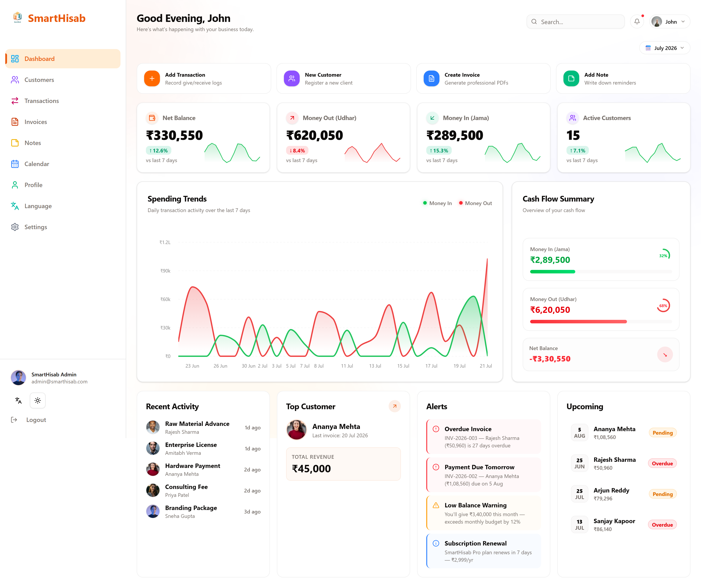Open Invoices in the sidebar
Image resolution: width=701 pixels, height=588 pixels.
point(63,122)
